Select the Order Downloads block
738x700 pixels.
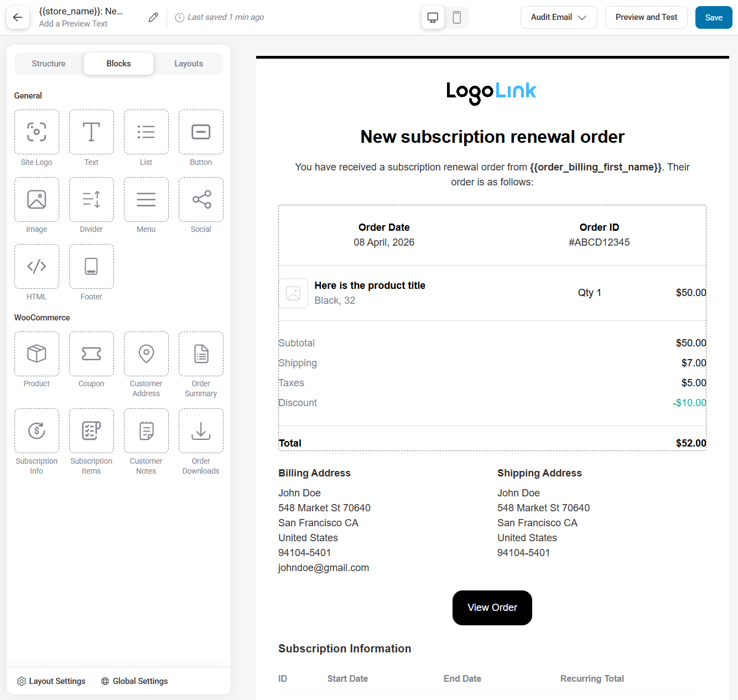pyautogui.click(x=200, y=431)
